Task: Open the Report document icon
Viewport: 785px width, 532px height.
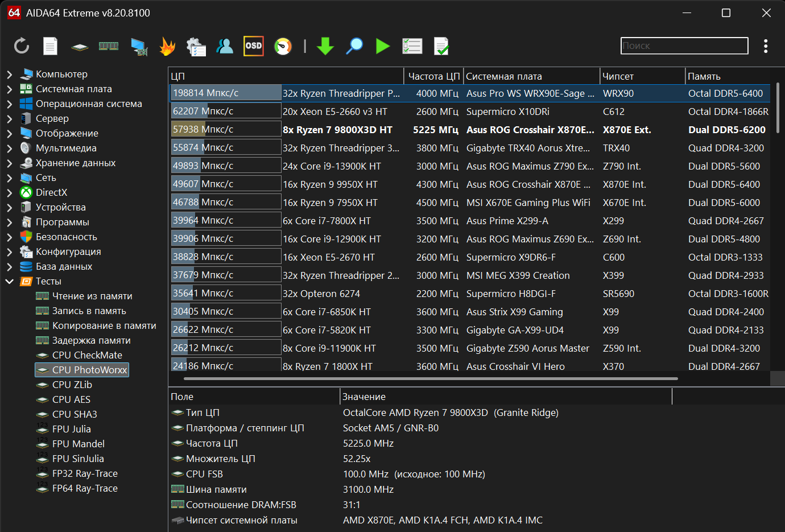Action: (x=51, y=46)
